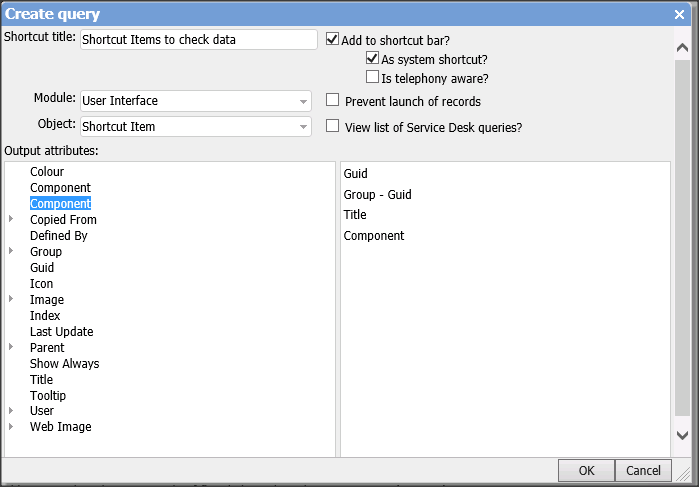The image size is (699, 487).
Task: Open the Object dropdown
Action: click(x=304, y=127)
